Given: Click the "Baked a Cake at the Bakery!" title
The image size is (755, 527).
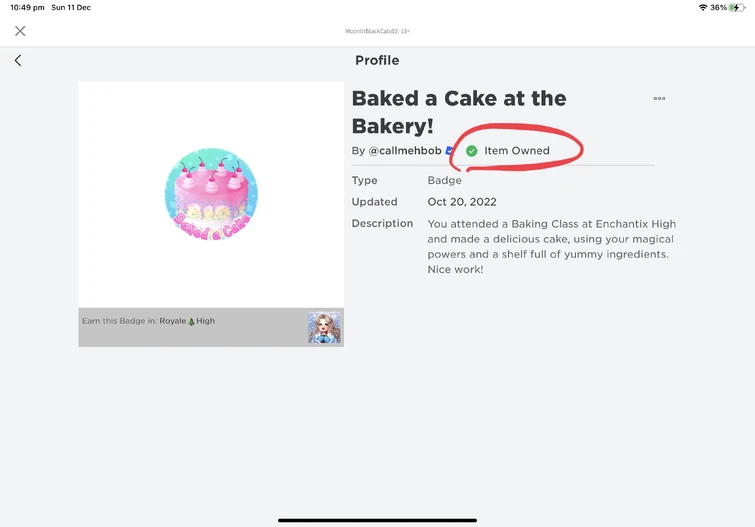Looking at the screenshot, I should 459,112.
